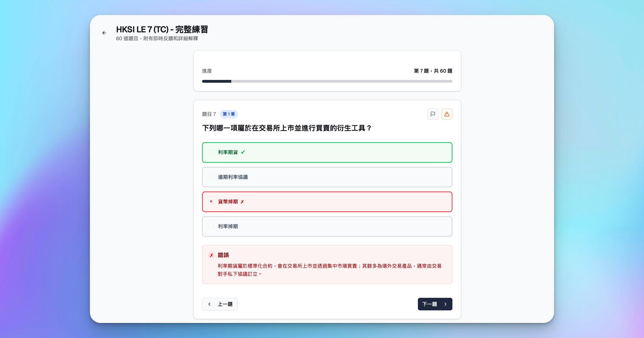The height and width of the screenshot is (338, 644).
Task: Report an issue via the warning triangle icon
Action: pos(447,114)
